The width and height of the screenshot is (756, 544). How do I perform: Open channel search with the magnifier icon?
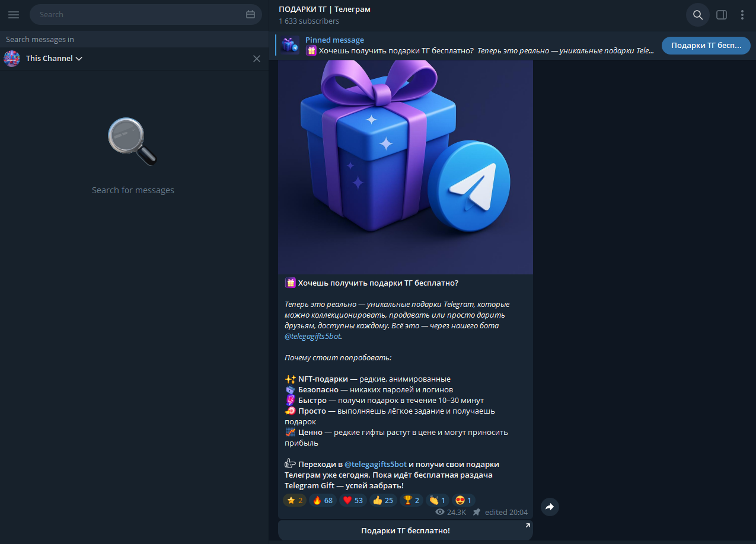(697, 15)
